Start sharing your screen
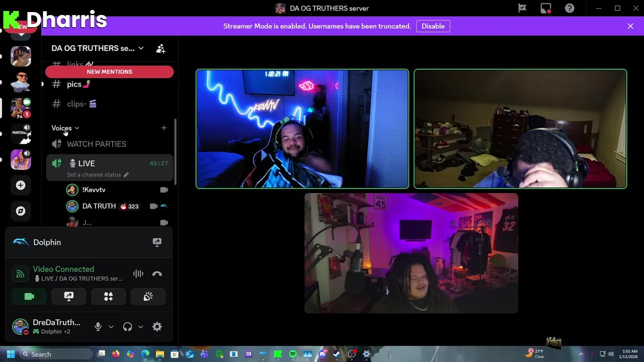The width and height of the screenshot is (644, 362). tap(69, 297)
